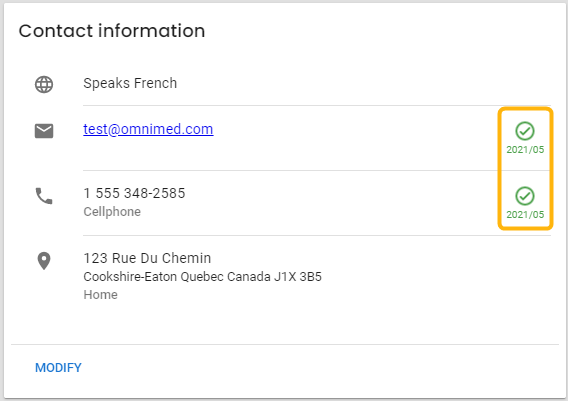
Task: Click the Cellphone label
Action: pyautogui.click(x=112, y=212)
